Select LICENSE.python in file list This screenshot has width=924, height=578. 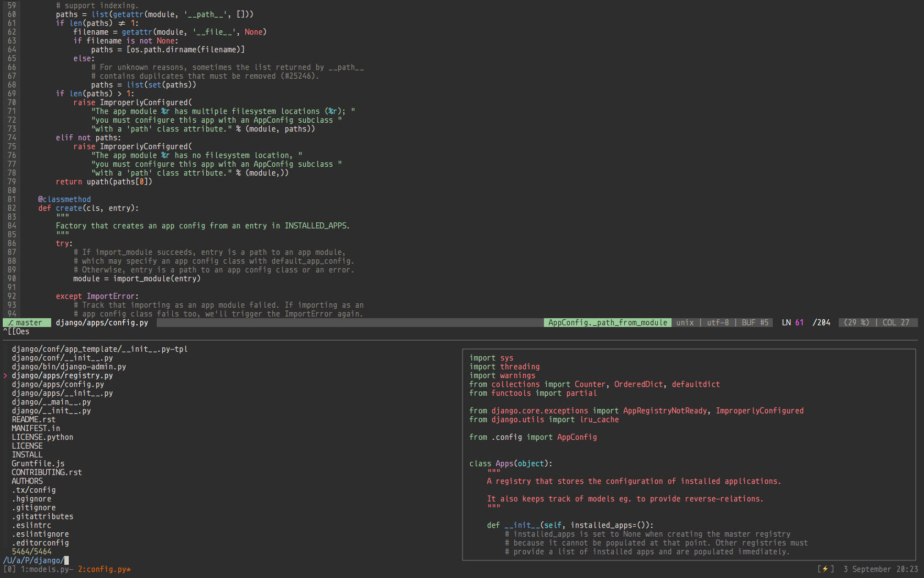point(42,437)
